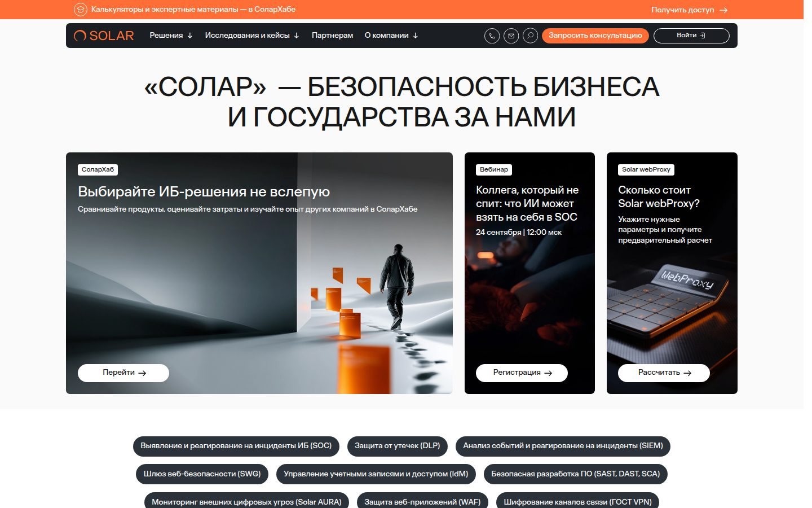Open the email envelope icon

(x=511, y=36)
